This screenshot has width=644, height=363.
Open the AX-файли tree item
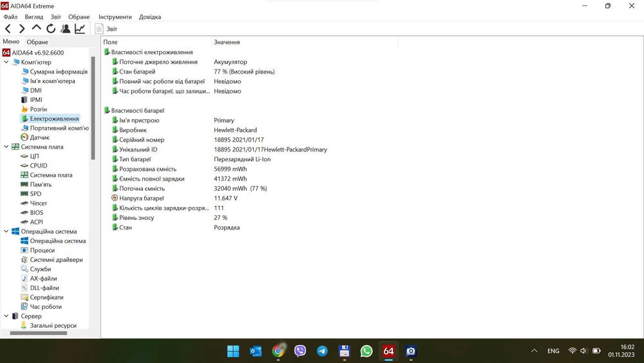click(x=39, y=279)
